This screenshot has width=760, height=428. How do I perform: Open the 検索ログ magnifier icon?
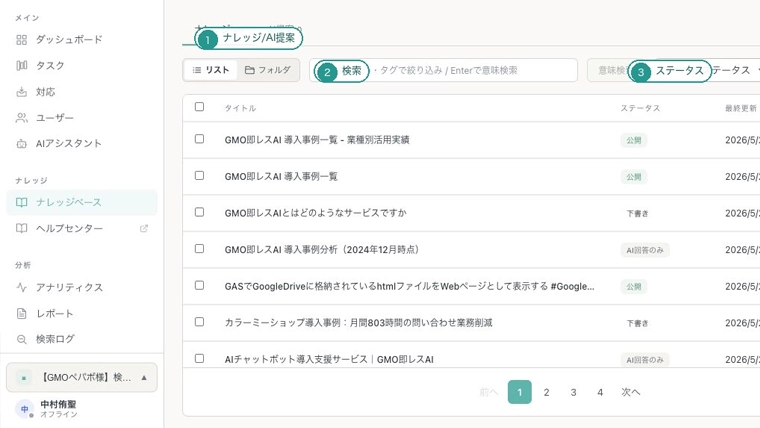[x=21, y=339]
